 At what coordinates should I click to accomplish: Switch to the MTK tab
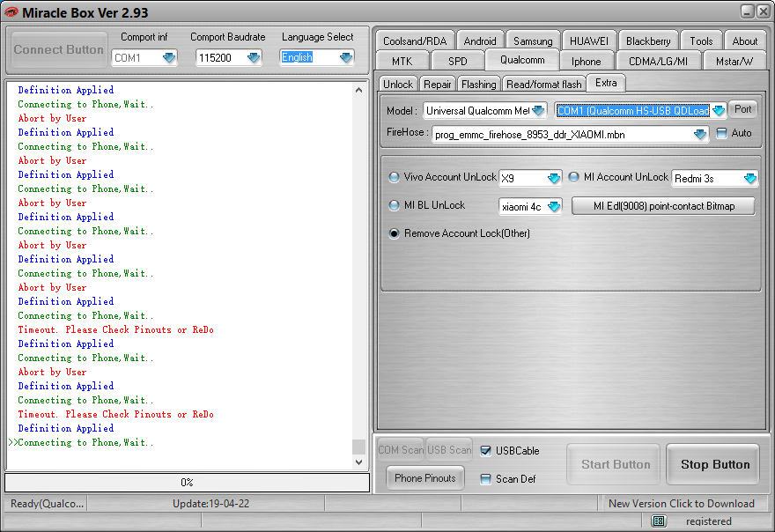(402, 61)
